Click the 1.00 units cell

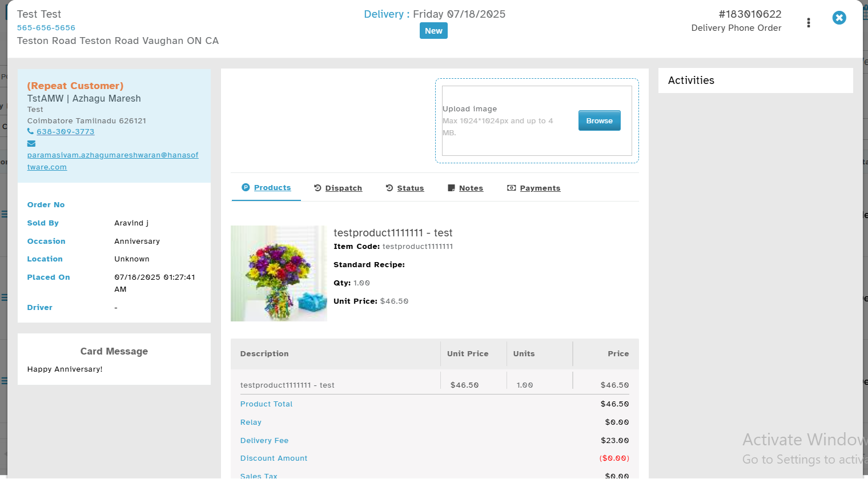[525, 385]
